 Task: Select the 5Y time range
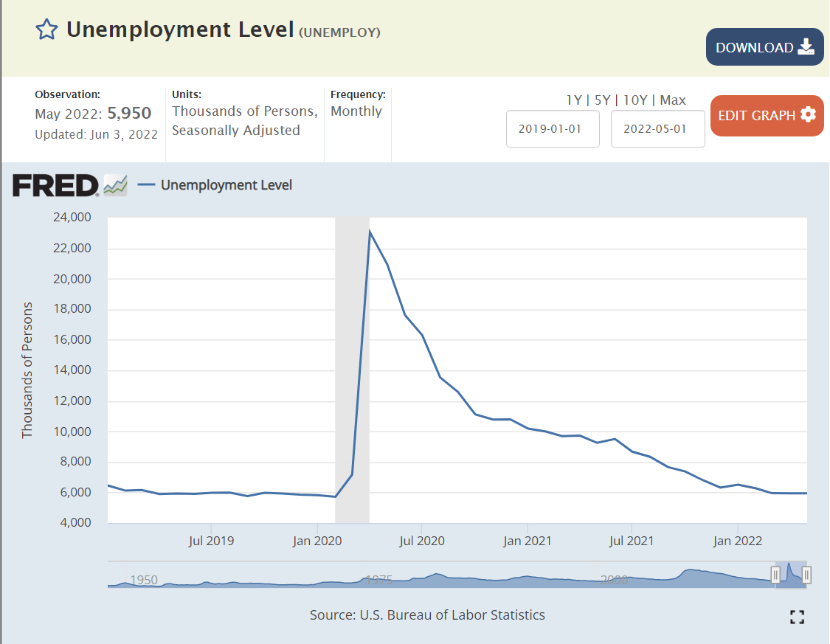(602, 100)
